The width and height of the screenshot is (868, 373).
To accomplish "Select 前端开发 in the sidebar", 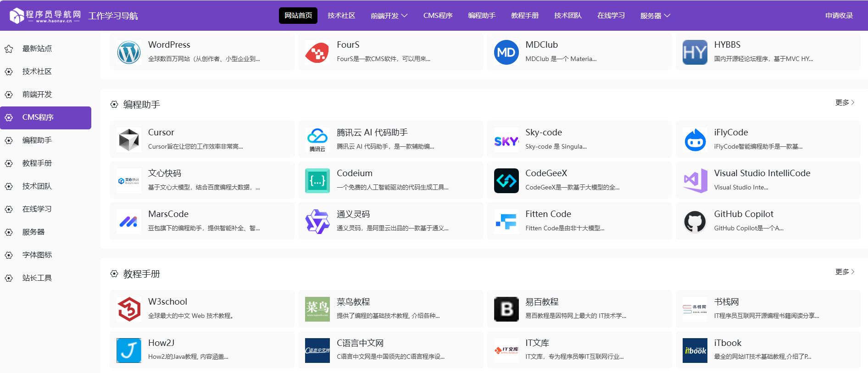I will (45, 95).
